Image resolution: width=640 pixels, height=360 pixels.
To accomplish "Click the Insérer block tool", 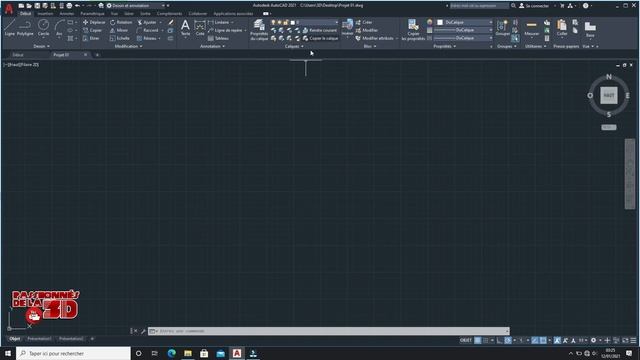I will [347, 28].
